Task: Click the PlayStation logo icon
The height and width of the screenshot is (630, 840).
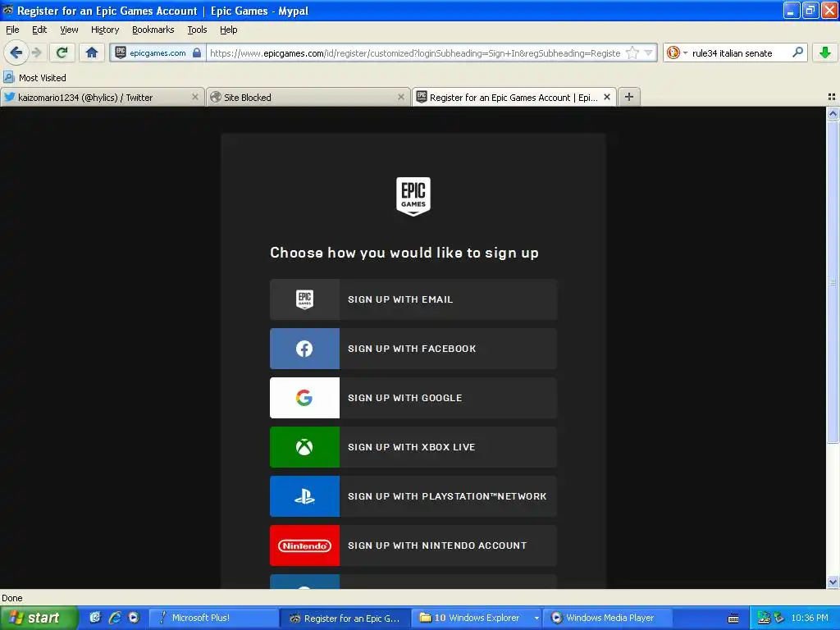Action: pyautogui.click(x=304, y=496)
